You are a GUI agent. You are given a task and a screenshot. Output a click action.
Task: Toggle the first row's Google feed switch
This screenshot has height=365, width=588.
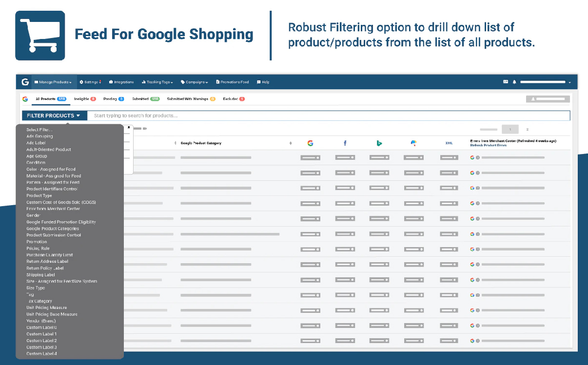pyautogui.click(x=310, y=158)
